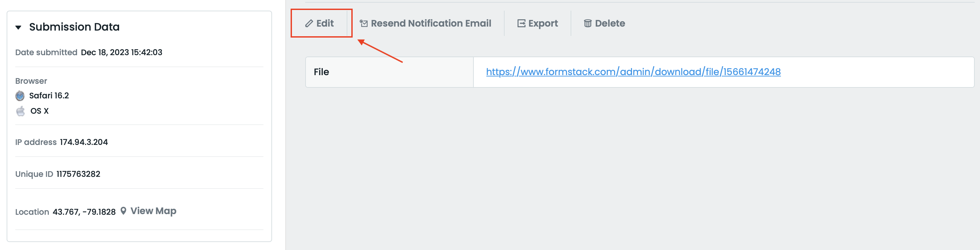This screenshot has width=980, height=250.
Task: Click the trash can Delete icon
Action: [x=588, y=24]
